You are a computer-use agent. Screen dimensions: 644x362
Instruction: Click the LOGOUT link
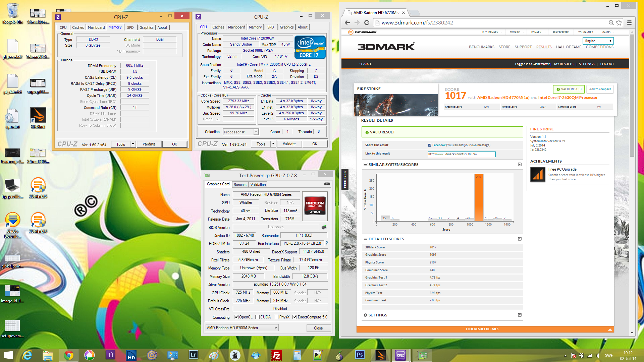point(607,64)
